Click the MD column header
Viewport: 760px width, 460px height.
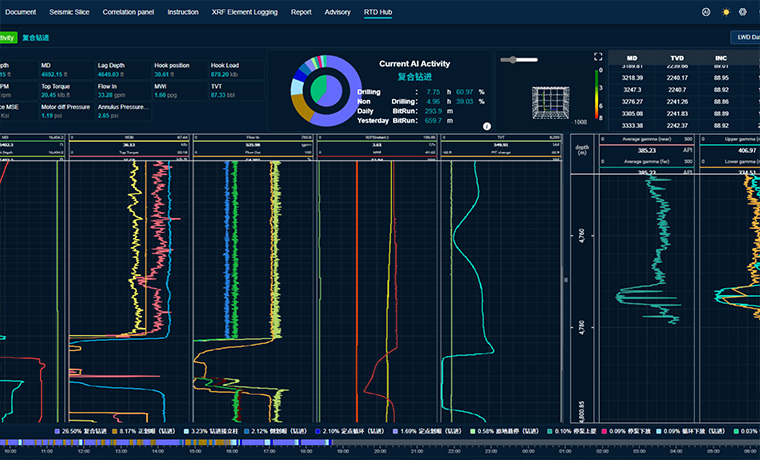[x=631, y=58]
